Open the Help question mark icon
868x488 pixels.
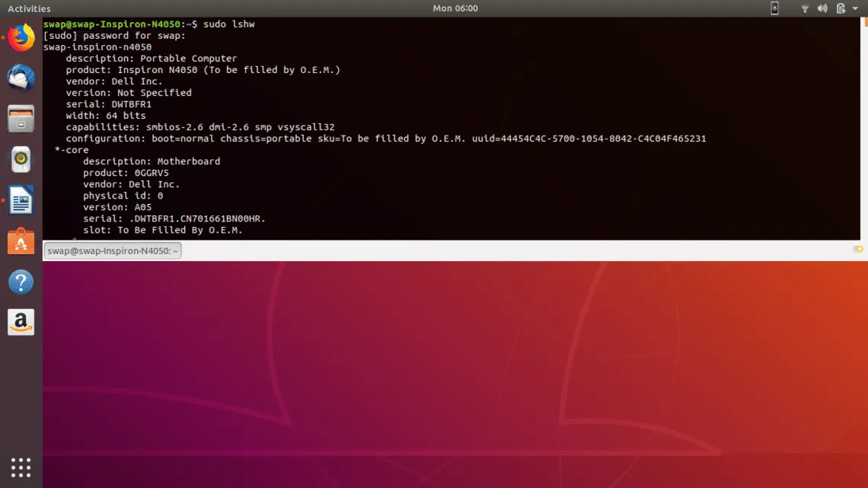point(21,282)
